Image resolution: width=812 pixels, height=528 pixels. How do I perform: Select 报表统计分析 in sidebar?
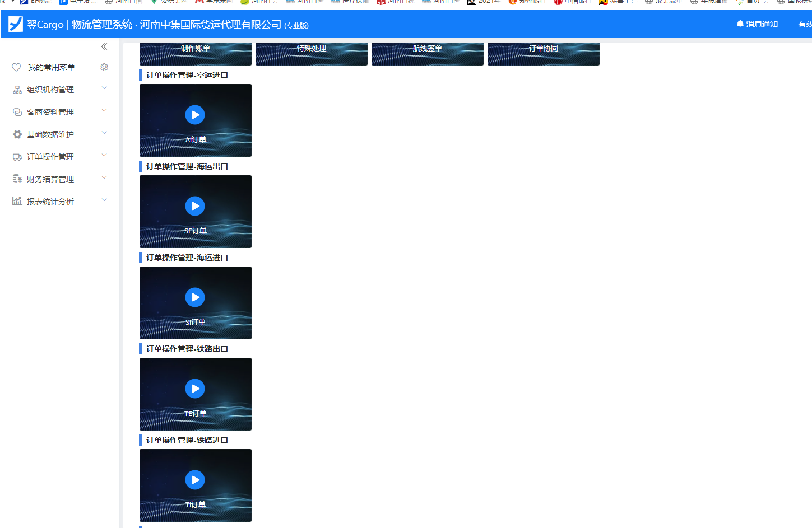pos(50,202)
